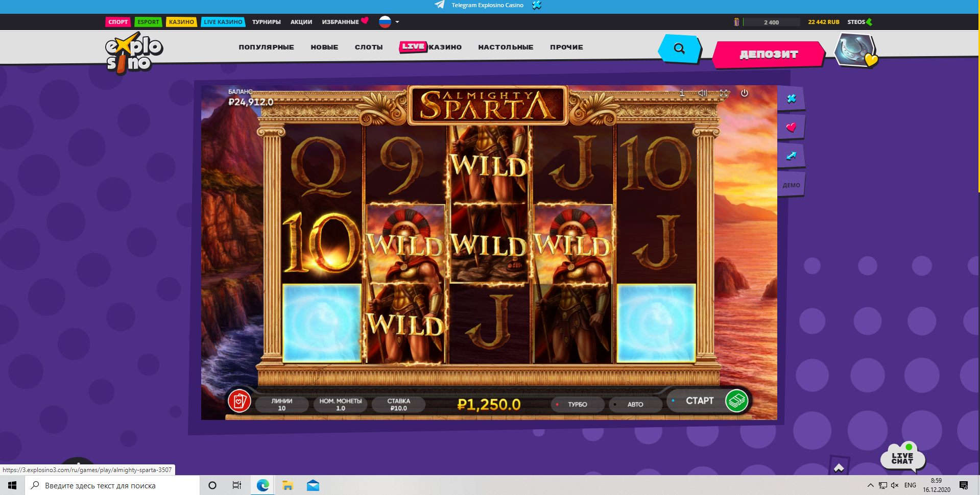Open the LIVE CHAT bubble
This screenshot has width=980, height=495.
902,457
